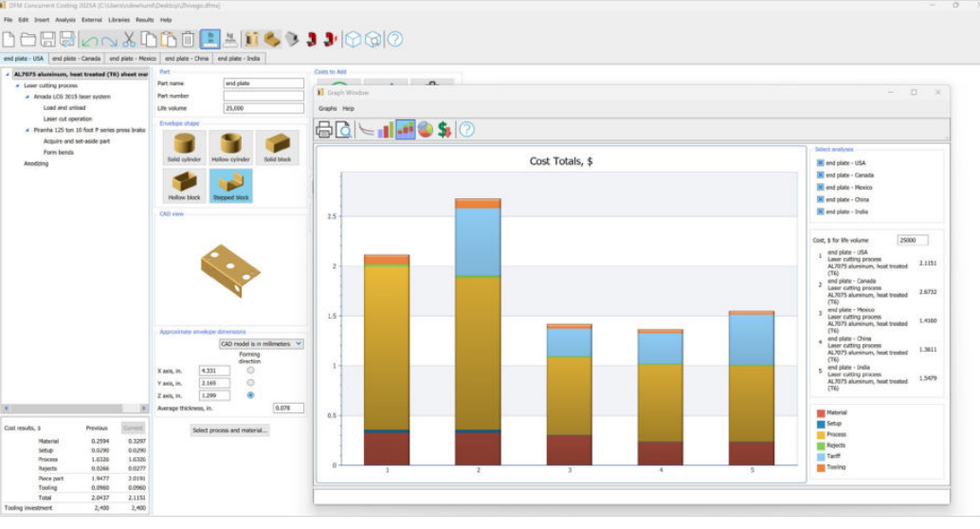This screenshot has width=980, height=529.
Task: Open print preview in Graph Window toolbar
Action: [344, 130]
